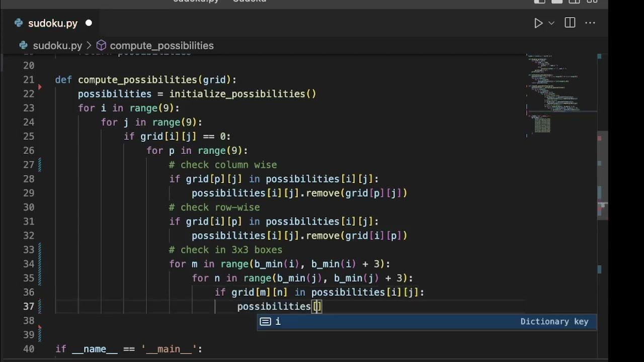Click the 'Dictionary key' suggestion detail label
The image size is (644, 362).
554,322
